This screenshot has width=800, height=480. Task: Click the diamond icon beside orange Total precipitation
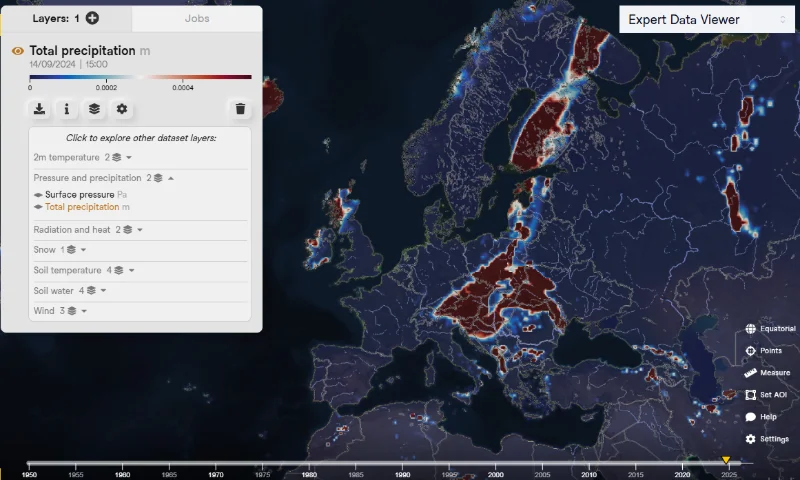38,207
